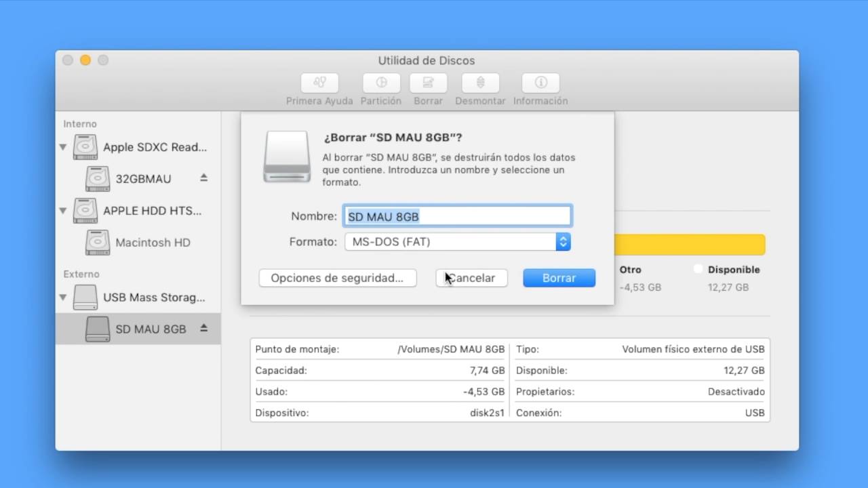The image size is (868, 488).
Task: Click the Desmontar toolbar icon
Action: click(480, 83)
